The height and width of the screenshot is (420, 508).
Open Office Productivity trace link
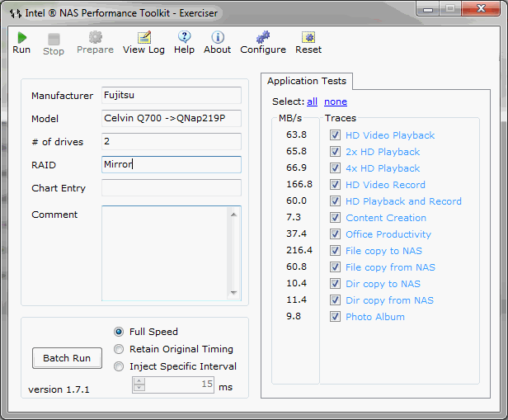pyautogui.click(x=388, y=234)
